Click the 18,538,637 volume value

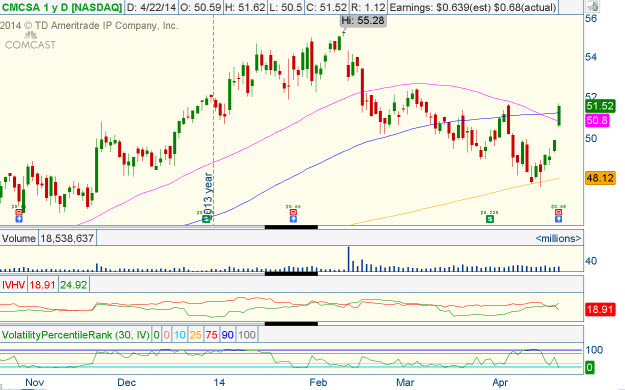[x=67, y=238]
